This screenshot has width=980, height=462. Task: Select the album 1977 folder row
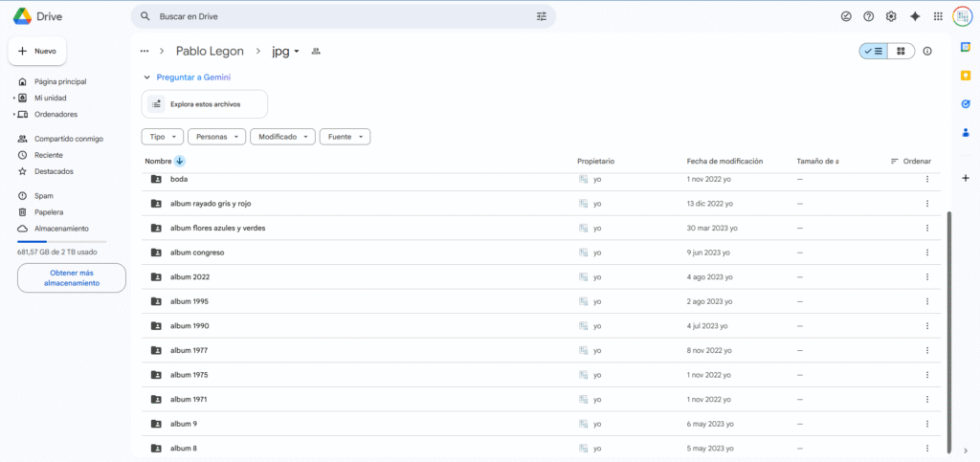pos(542,350)
